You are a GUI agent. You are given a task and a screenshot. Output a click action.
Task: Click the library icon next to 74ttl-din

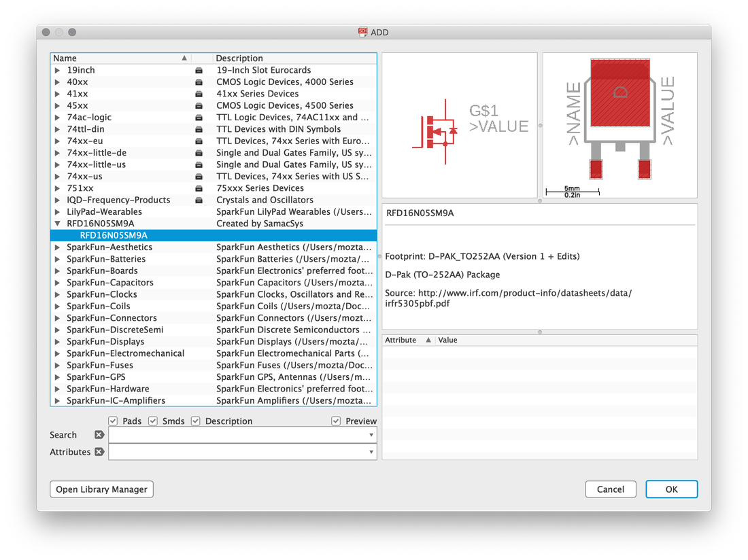199,129
